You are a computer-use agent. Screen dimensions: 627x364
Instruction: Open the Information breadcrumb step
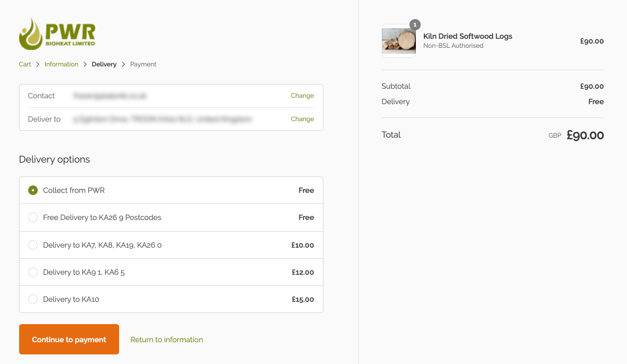61,64
